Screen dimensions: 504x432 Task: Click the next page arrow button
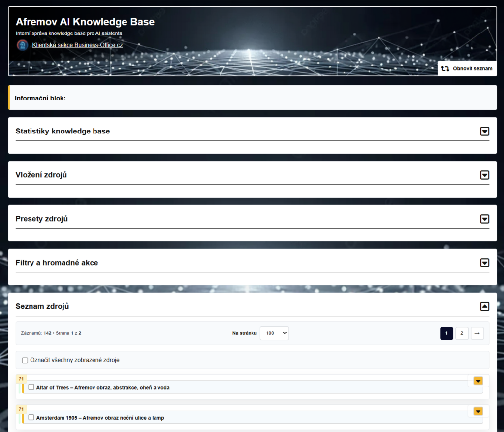(477, 333)
